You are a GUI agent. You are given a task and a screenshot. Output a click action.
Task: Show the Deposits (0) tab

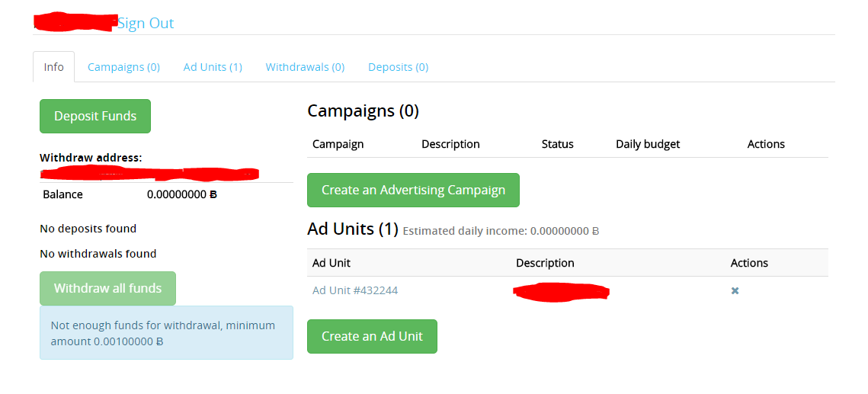click(x=398, y=67)
